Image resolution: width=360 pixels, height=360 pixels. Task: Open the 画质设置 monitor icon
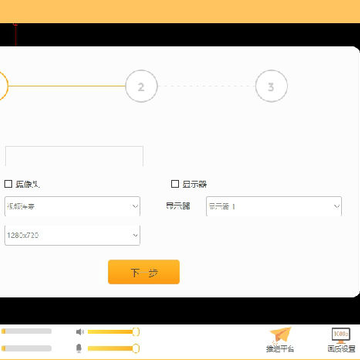click(x=341, y=340)
